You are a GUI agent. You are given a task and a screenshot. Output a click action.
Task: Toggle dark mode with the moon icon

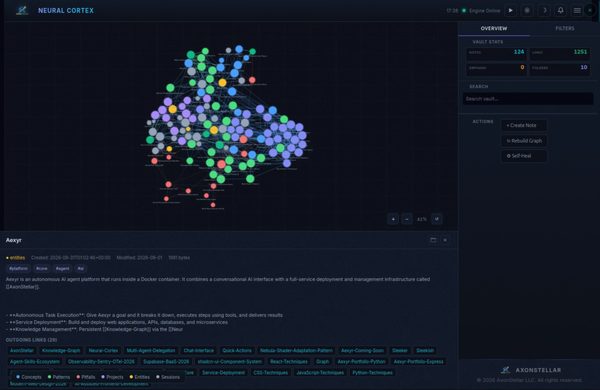click(x=544, y=10)
